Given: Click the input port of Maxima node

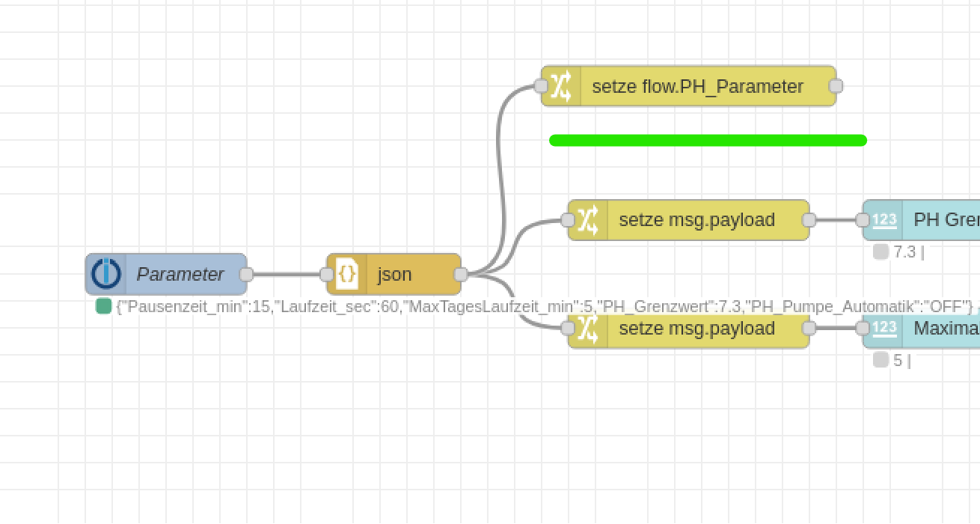Looking at the screenshot, I should tap(863, 328).
